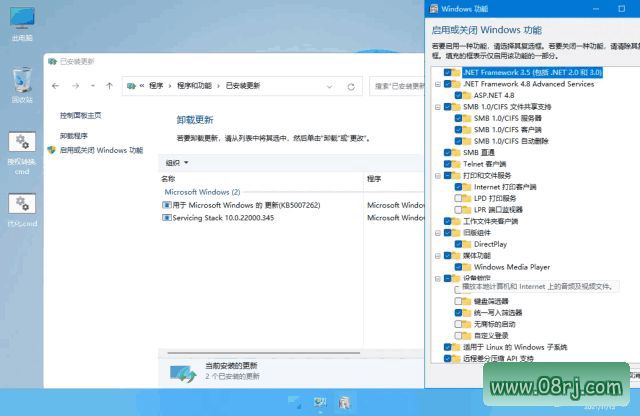Click shield icon beside Windows features link
Viewport: 640px width, 416px height.
51,150
